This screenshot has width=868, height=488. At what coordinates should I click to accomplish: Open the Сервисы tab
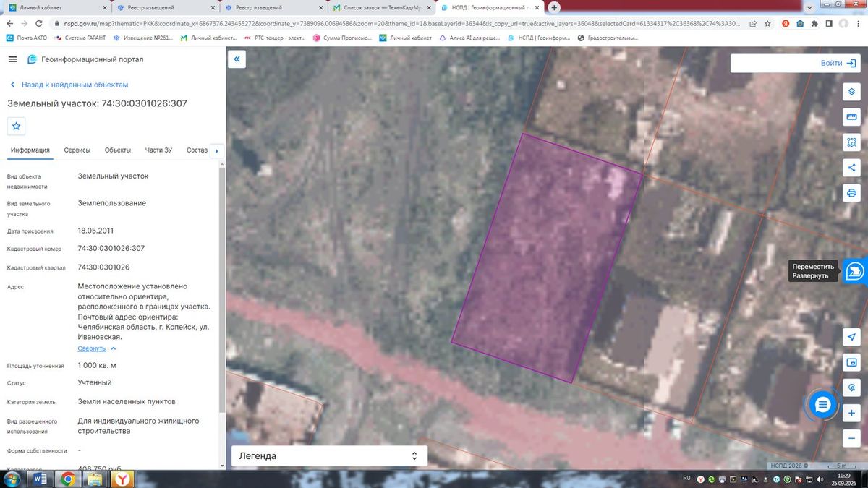(77, 150)
